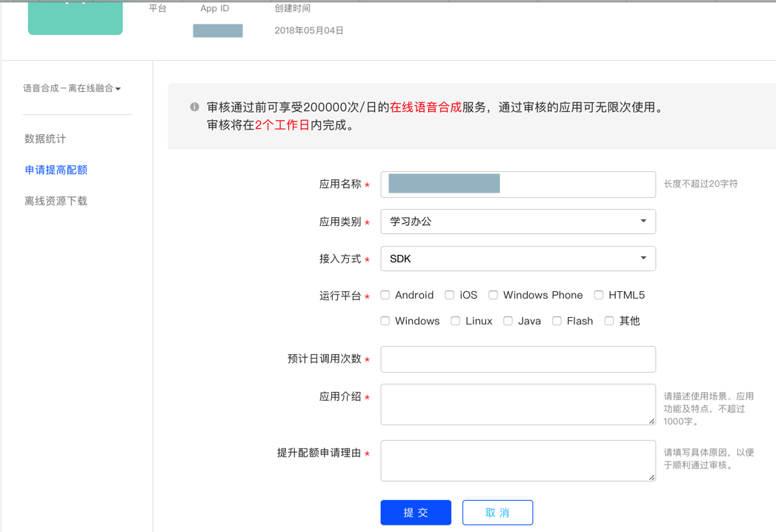Click the 在线语音合成 red text
The image size is (776, 532).
point(425,107)
